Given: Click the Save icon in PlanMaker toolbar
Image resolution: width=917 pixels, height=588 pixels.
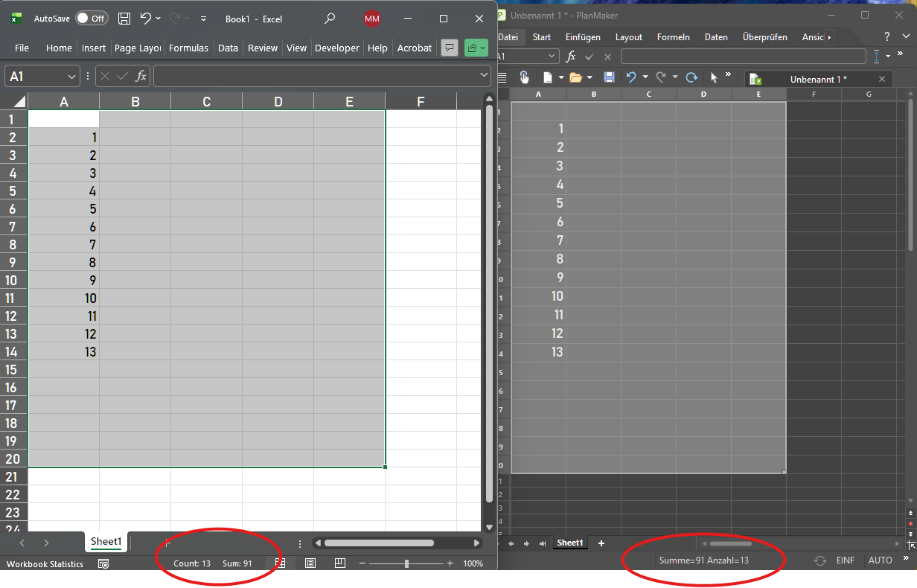Looking at the screenshot, I should coord(610,77).
